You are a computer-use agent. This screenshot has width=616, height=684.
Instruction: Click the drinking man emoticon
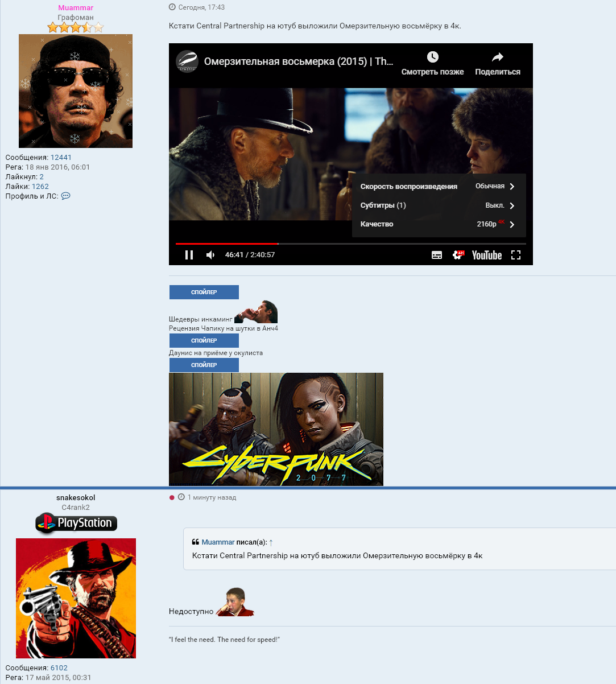coord(256,312)
